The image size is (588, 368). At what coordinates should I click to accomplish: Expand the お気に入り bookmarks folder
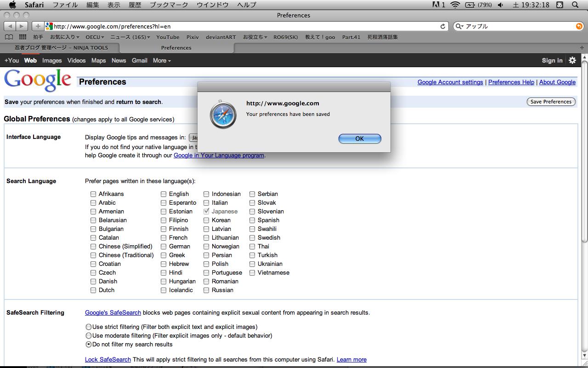click(x=65, y=37)
